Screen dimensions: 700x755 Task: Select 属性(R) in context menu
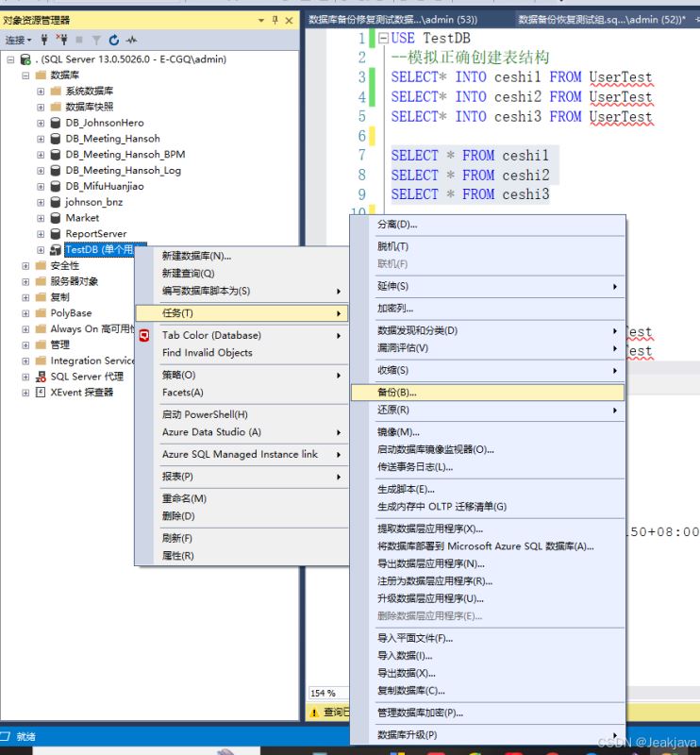click(x=241, y=556)
